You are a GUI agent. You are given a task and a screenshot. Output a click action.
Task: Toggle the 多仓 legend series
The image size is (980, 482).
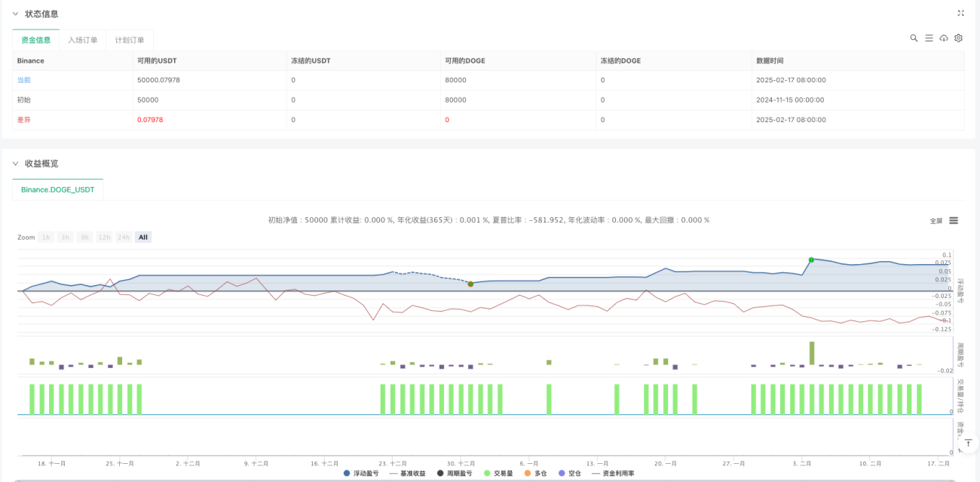coord(535,473)
